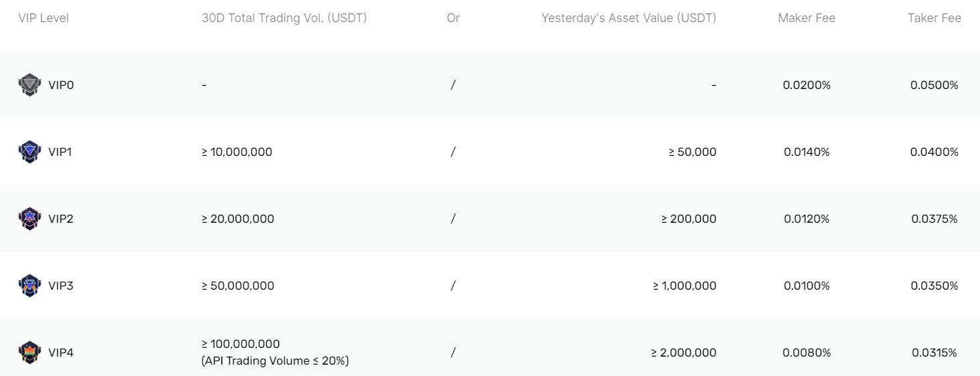Viewport: 980px width, 376px height.
Task: Select VIP0 maker fee 0.0200%
Action: click(x=807, y=85)
